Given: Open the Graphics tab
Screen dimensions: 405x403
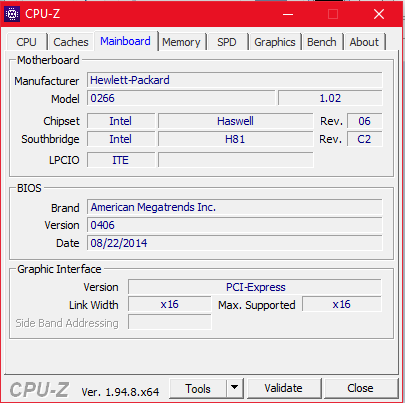Looking at the screenshot, I should [x=275, y=42].
